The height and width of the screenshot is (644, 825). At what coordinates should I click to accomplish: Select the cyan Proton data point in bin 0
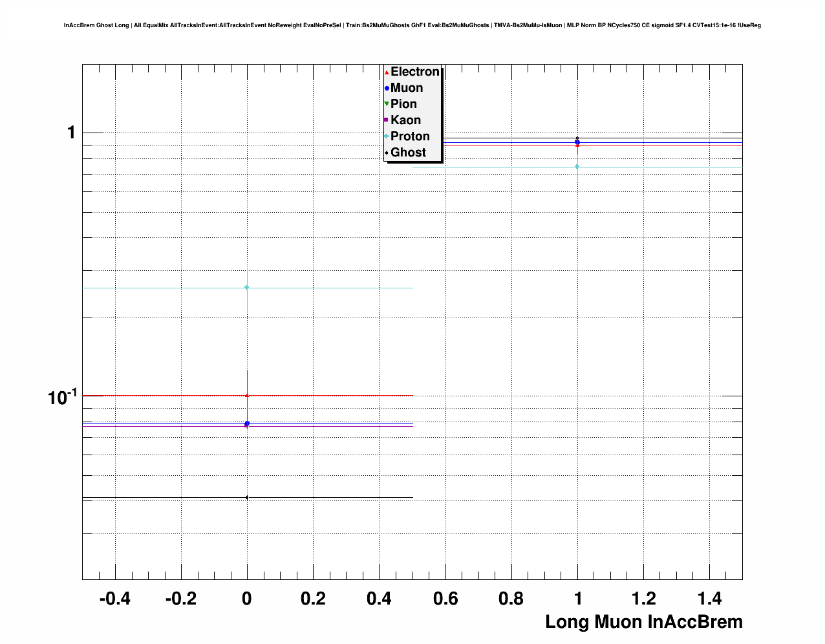(x=247, y=288)
